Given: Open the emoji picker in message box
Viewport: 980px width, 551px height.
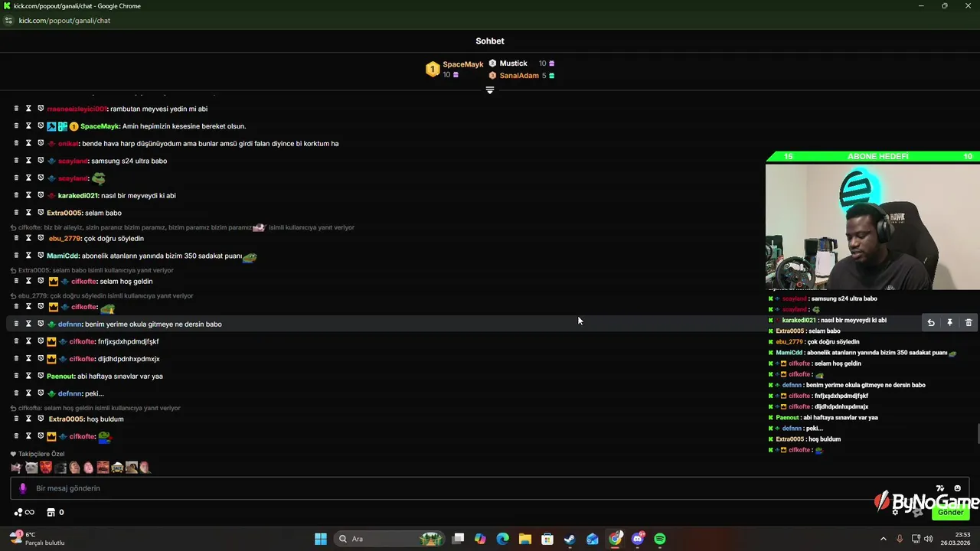Looking at the screenshot, I should tap(957, 488).
